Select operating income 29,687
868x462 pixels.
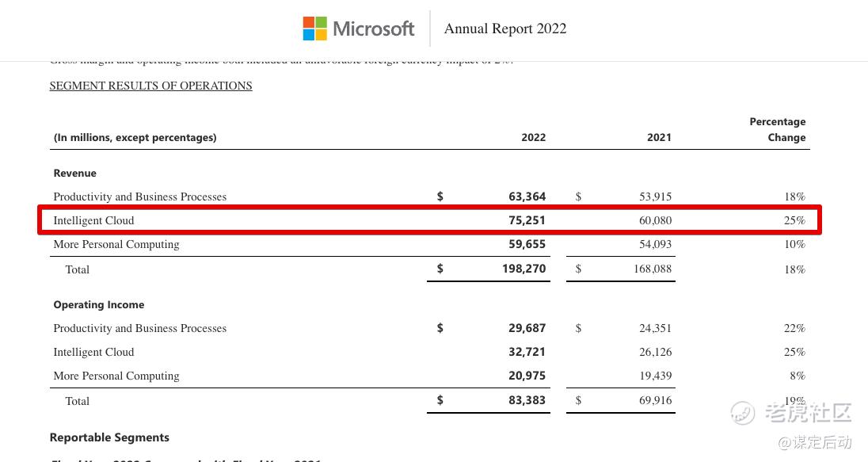pyautogui.click(x=527, y=329)
